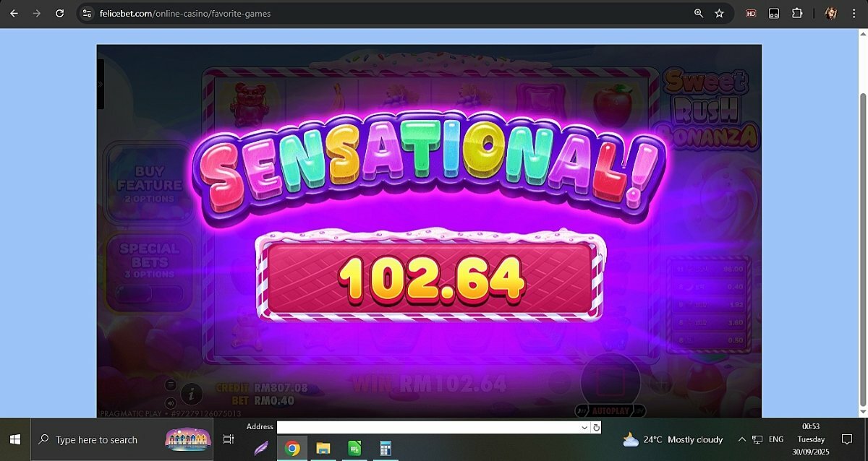Toggle the SPECIAL BETS switch
Screen dimensions: 868x461
pyautogui.click(x=150, y=293)
